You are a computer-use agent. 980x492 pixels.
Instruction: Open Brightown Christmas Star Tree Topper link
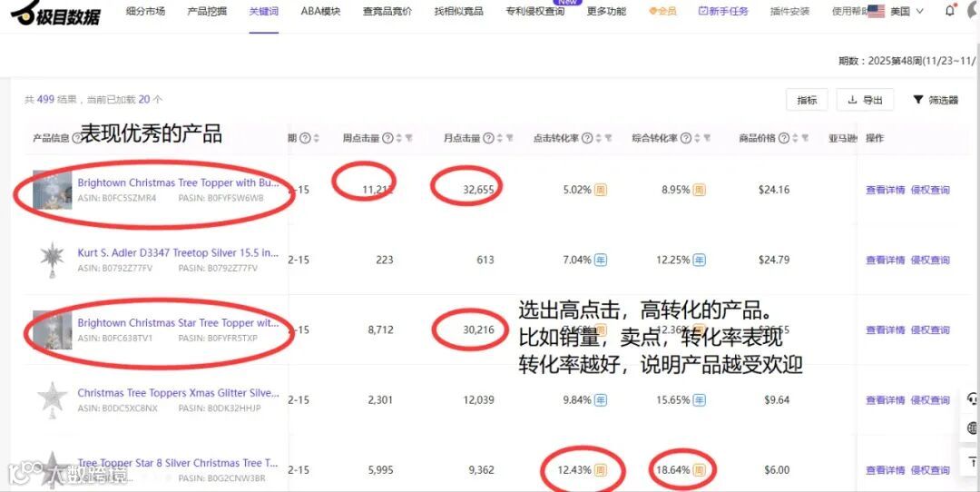178,323
